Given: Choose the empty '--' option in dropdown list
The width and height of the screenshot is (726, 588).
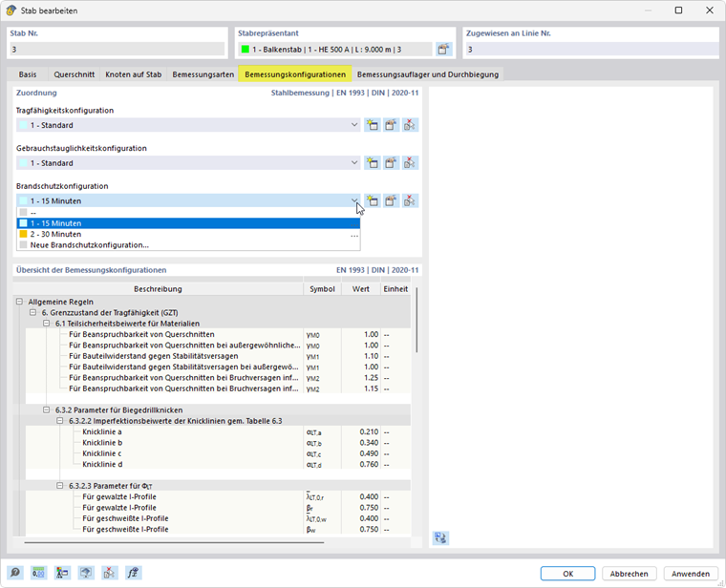Looking at the screenshot, I should [x=188, y=212].
